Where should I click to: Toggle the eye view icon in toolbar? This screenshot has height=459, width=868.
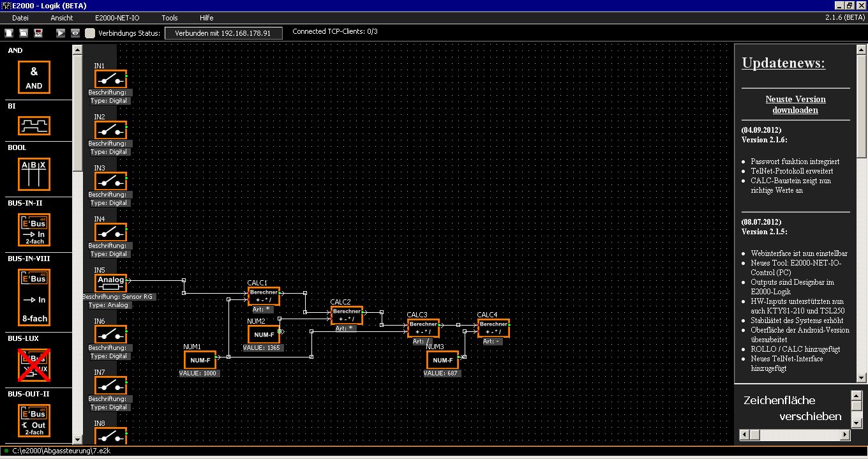pos(75,33)
